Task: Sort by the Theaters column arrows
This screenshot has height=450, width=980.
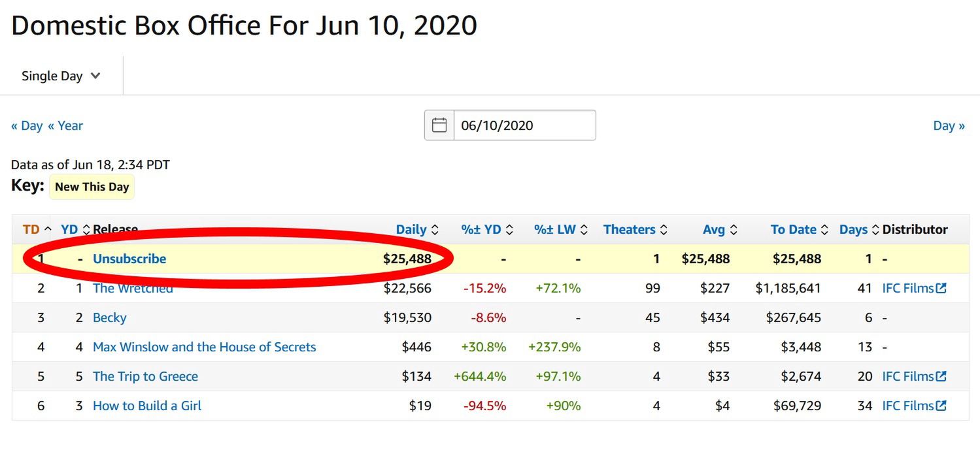Action: click(x=664, y=230)
